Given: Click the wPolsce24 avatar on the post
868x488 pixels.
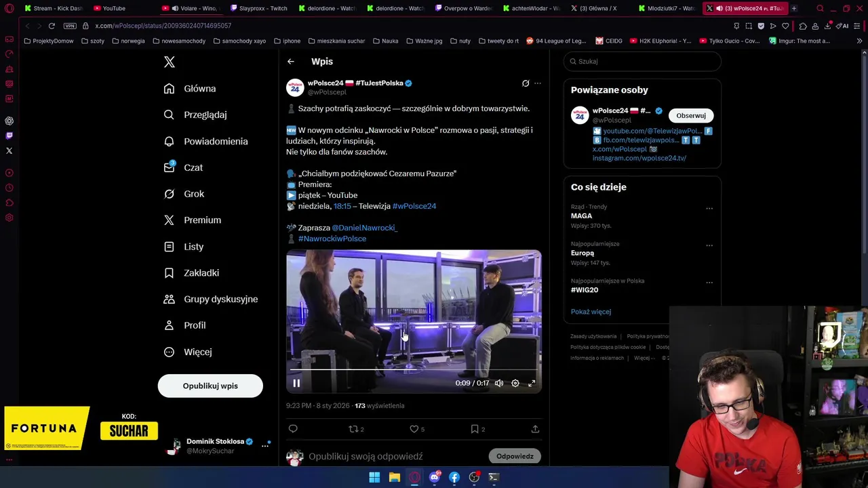Looking at the screenshot, I should (x=295, y=87).
